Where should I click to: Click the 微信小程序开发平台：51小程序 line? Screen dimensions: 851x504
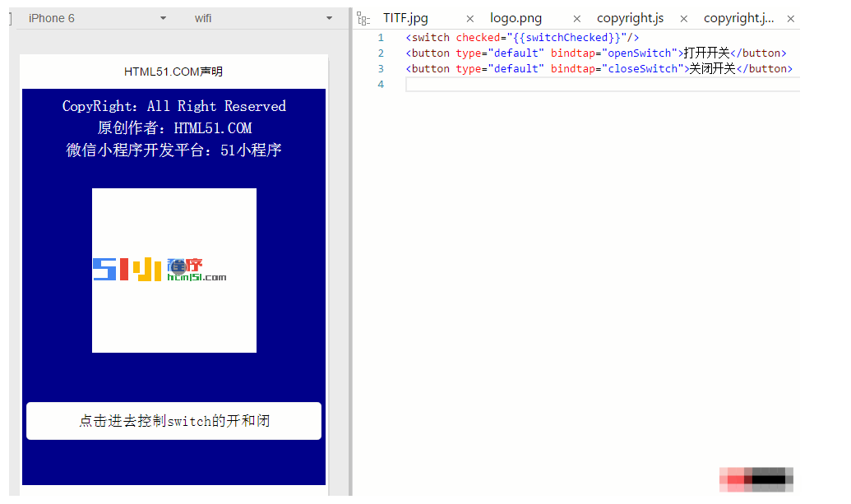(x=174, y=150)
